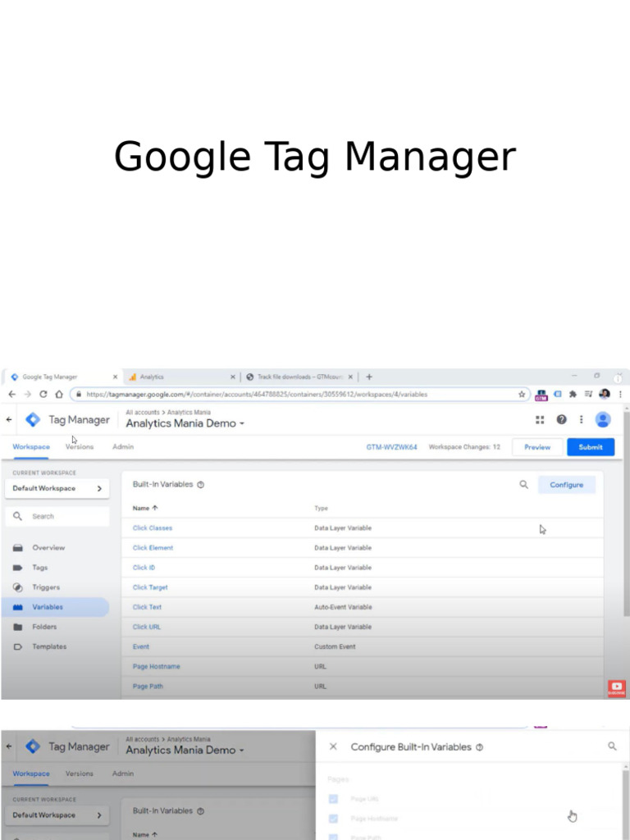Click the help icon beside Configure Built-In Variables
The image size is (630, 840).
(x=479, y=746)
